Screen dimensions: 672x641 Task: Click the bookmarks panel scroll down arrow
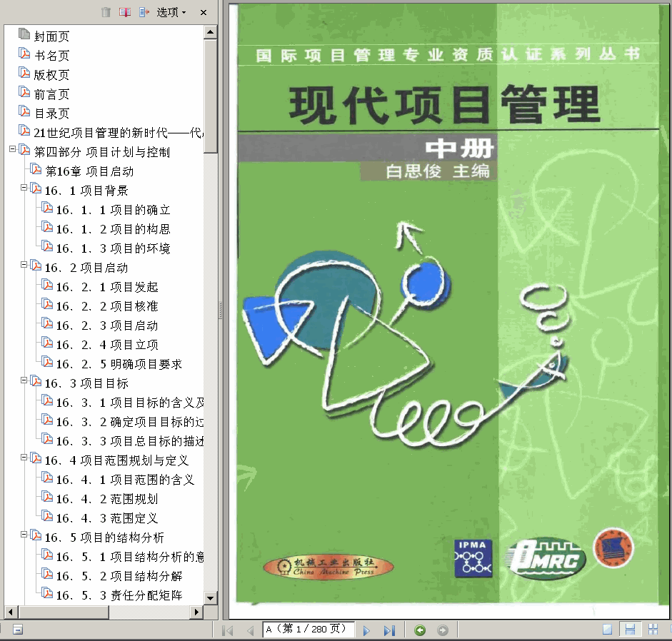(x=211, y=597)
